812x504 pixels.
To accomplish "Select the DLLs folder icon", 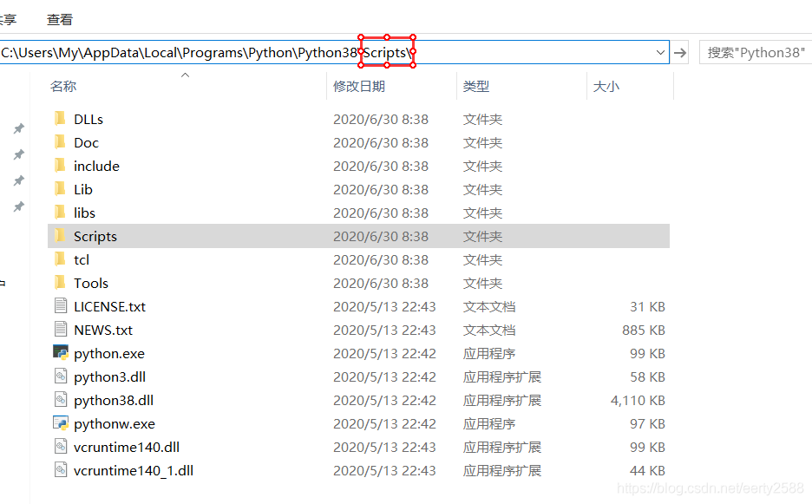I will 59,119.
